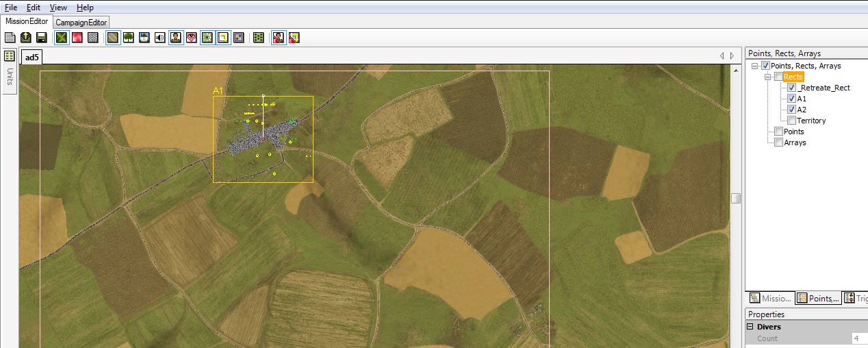Image resolution: width=868 pixels, height=348 pixels.
Task: Collapse the Divers property group
Action: 750,327
